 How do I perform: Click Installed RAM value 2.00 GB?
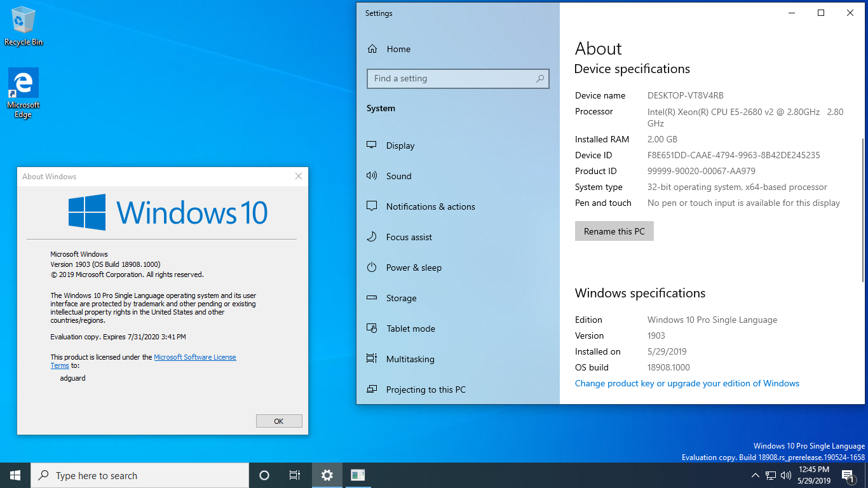pyautogui.click(x=663, y=139)
